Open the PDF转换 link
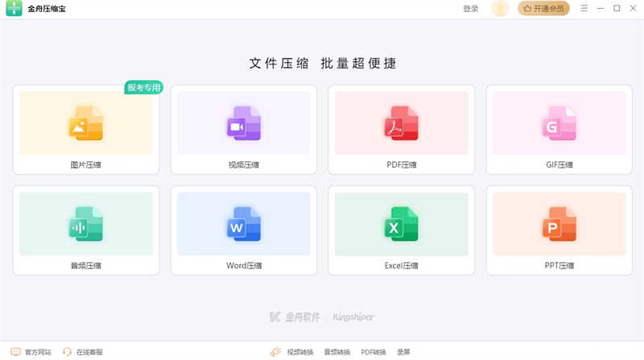644x360 pixels. (x=374, y=352)
